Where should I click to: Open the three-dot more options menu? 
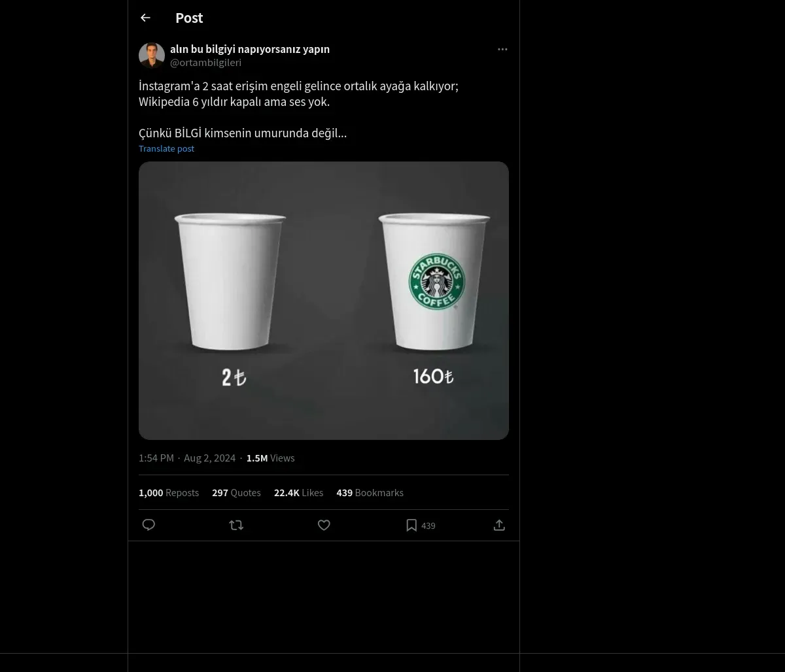502,49
